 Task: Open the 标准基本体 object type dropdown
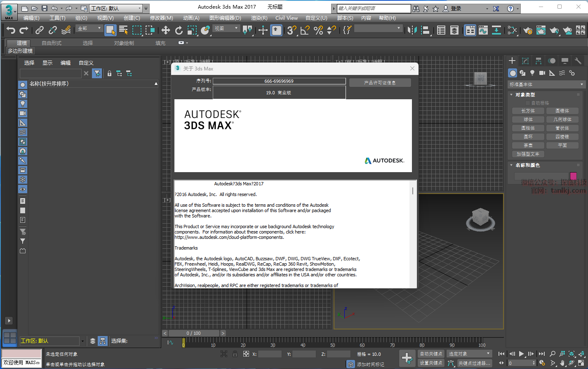click(x=546, y=84)
